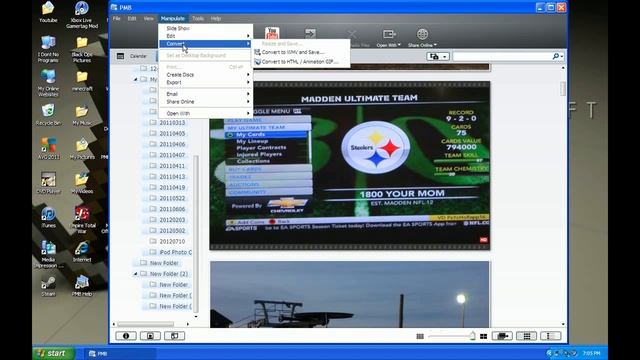The width and height of the screenshot is (640, 360).
Task: Open the Recycle Bin desktop icon
Action: 48,114
